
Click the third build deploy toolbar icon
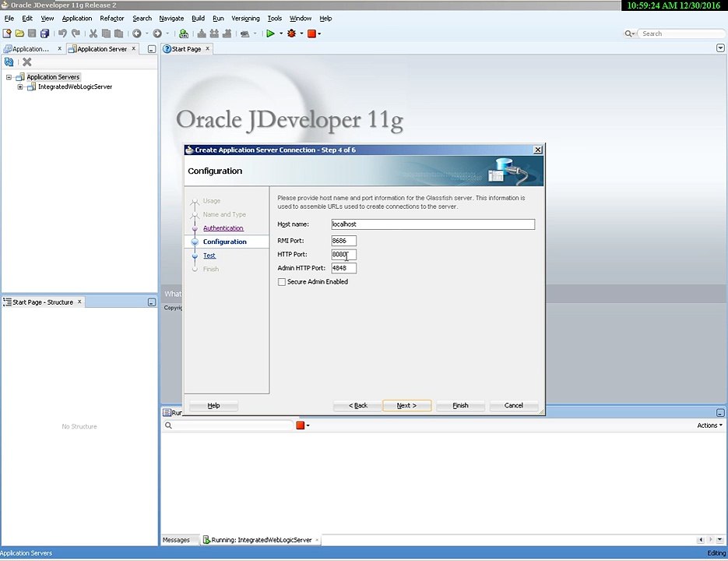(227, 34)
